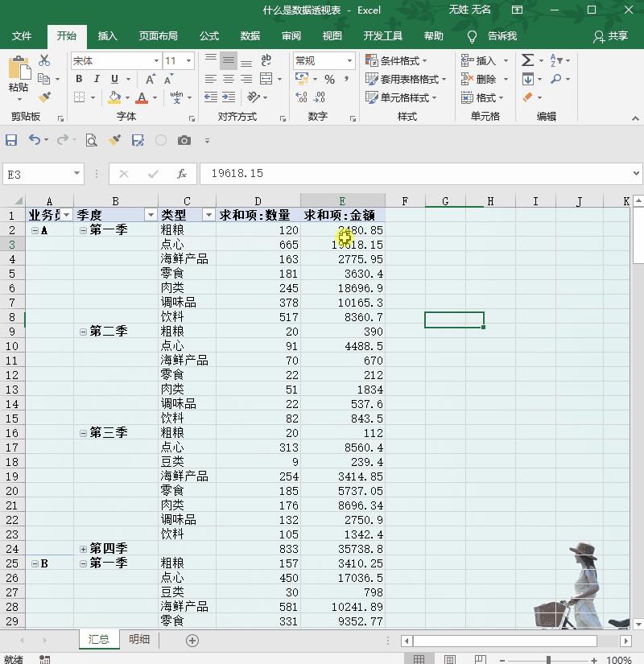Viewport: 644px width, 664px height.
Task: Expand the 第四季 group
Action: point(82,549)
